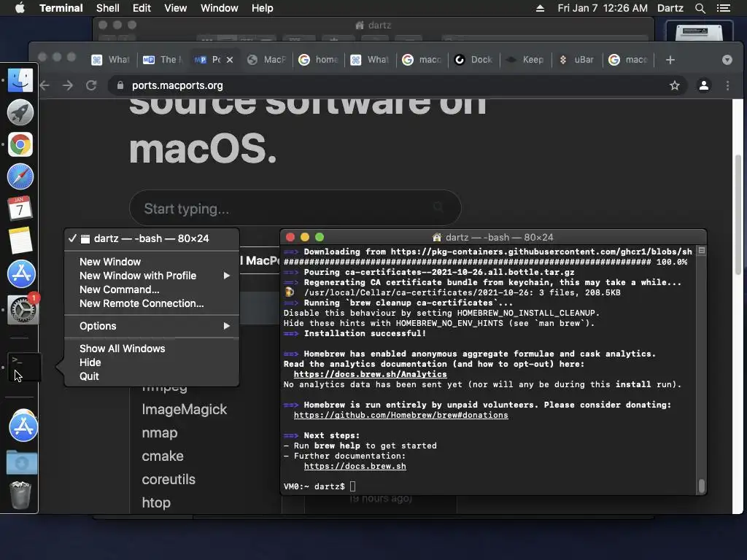
Task: Open Notification Center list icon
Action: tap(723, 8)
